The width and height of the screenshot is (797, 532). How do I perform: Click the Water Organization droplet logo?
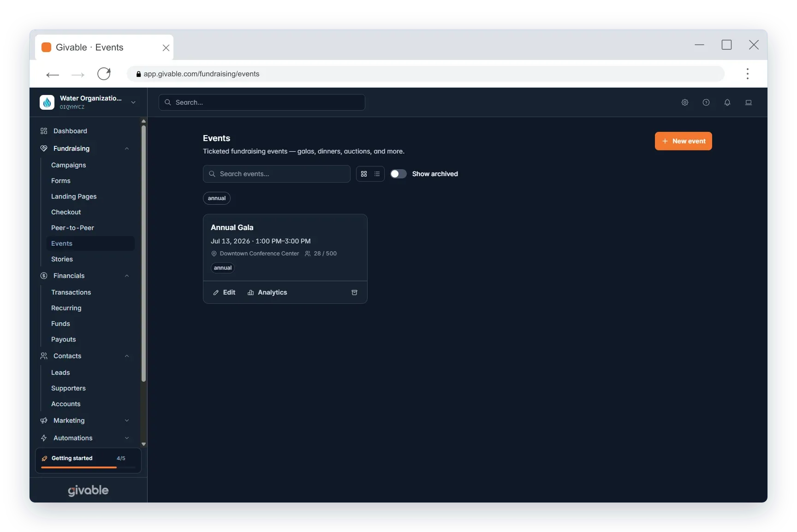pos(47,102)
